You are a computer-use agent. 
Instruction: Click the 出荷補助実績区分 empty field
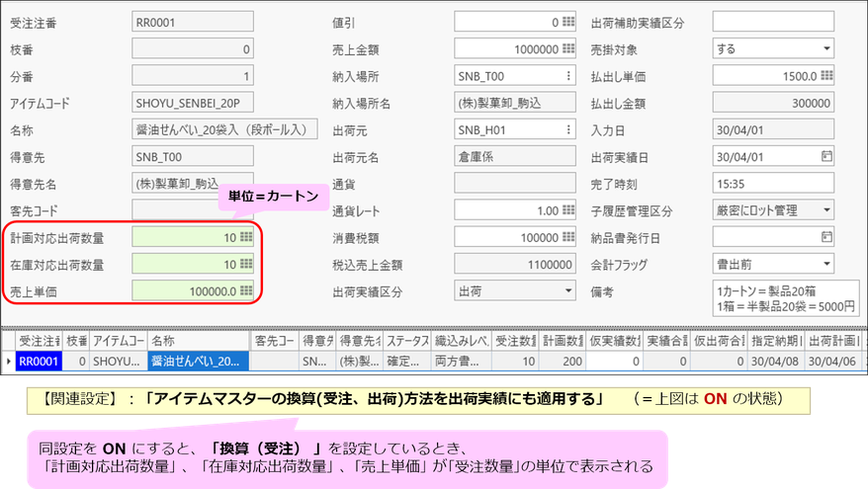coord(773,22)
